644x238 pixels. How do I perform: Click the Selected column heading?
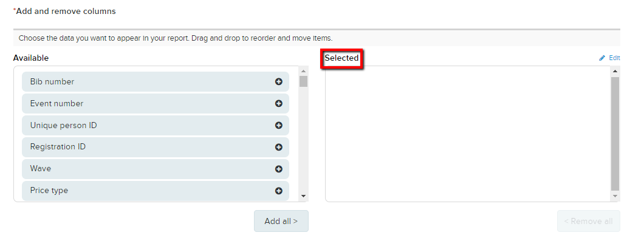341,58
